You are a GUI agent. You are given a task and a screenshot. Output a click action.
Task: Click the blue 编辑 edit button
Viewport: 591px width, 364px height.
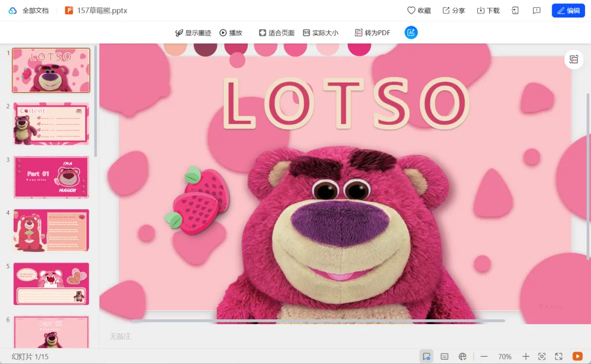click(x=568, y=10)
